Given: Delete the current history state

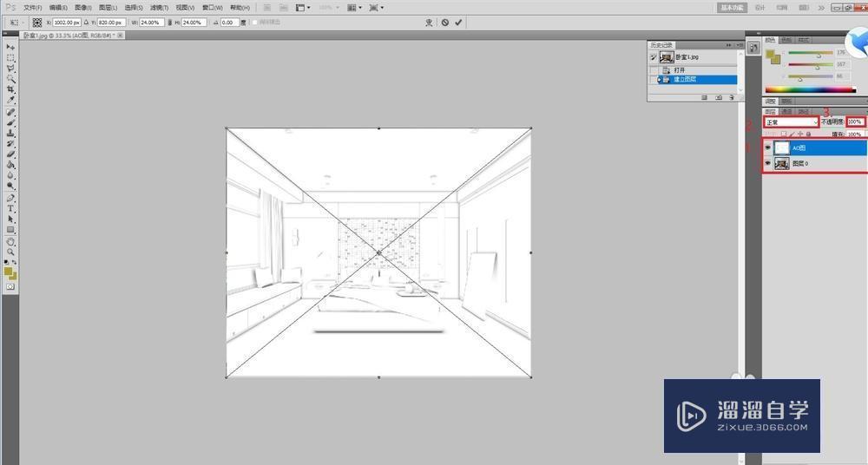Looking at the screenshot, I should click(x=731, y=97).
